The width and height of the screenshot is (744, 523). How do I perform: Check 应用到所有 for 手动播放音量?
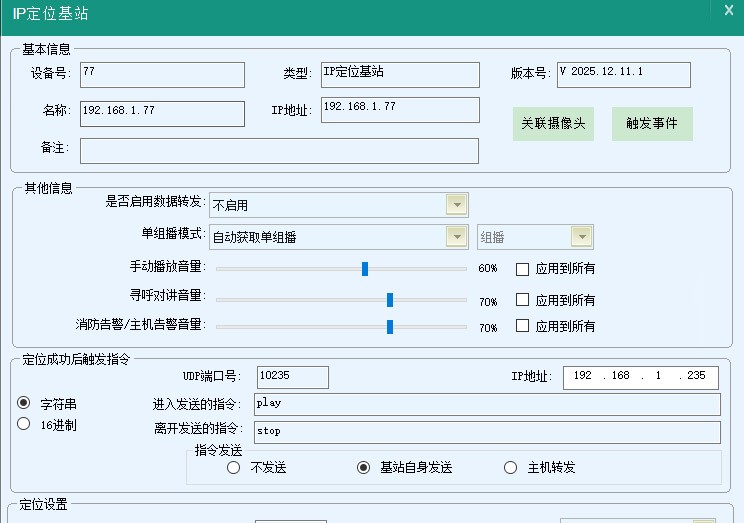[522, 269]
